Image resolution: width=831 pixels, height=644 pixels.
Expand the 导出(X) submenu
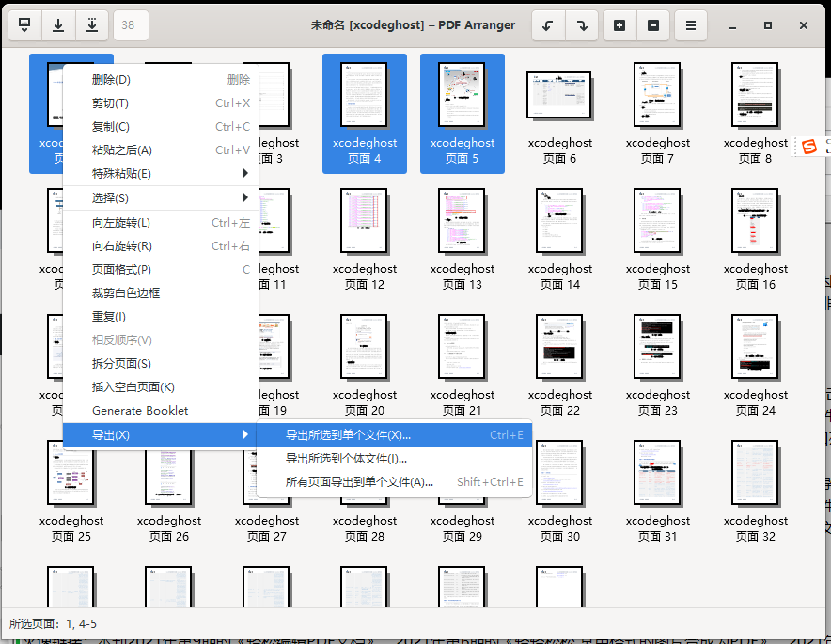point(161,434)
